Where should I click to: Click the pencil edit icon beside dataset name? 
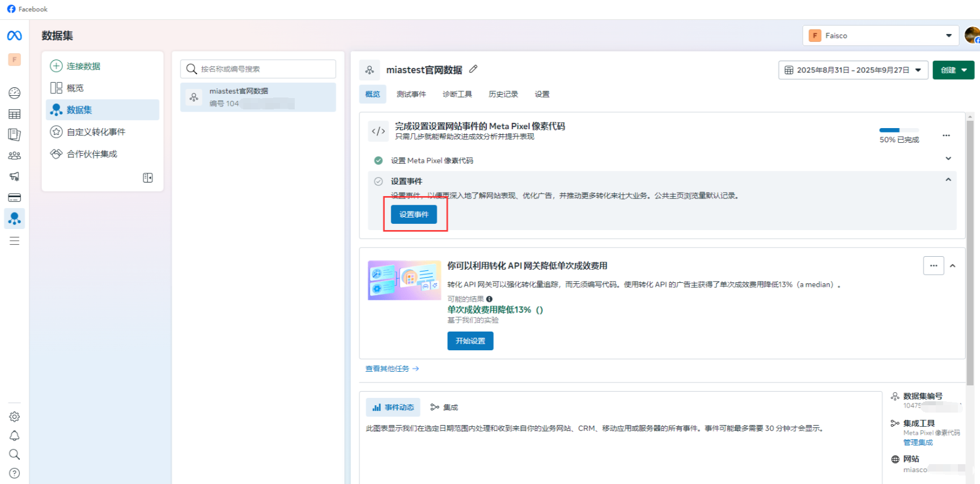(473, 69)
